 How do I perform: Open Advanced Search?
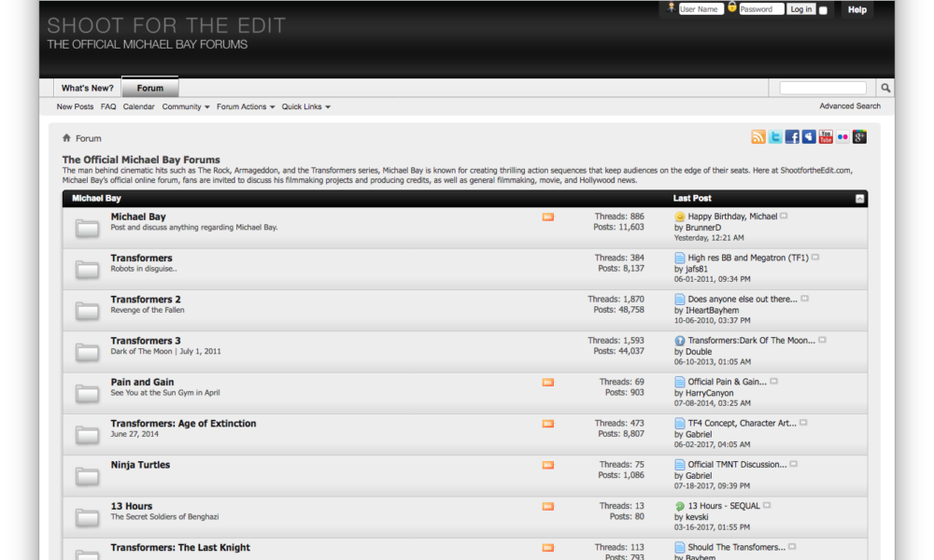tap(848, 106)
